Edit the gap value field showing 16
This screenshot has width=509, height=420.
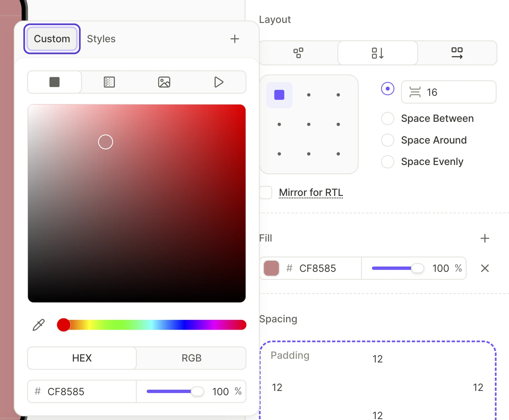pyautogui.click(x=448, y=92)
